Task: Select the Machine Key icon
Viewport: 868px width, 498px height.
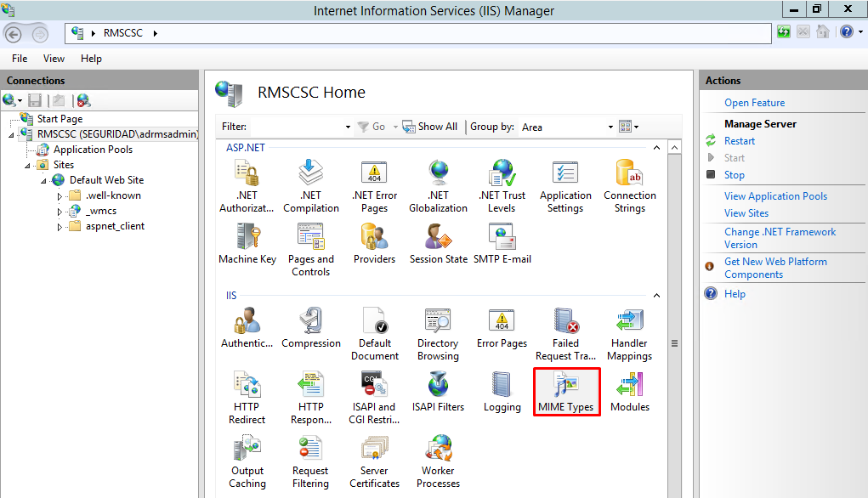Action: [x=247, y=243]
